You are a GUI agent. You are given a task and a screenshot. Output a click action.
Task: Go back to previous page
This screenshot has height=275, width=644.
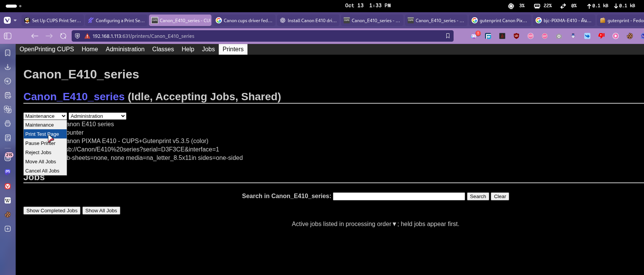(35, 36)
